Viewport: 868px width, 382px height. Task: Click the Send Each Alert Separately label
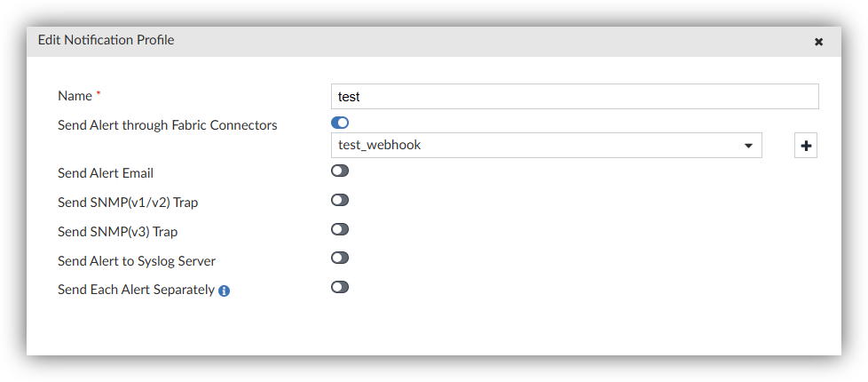coord(136,290)
